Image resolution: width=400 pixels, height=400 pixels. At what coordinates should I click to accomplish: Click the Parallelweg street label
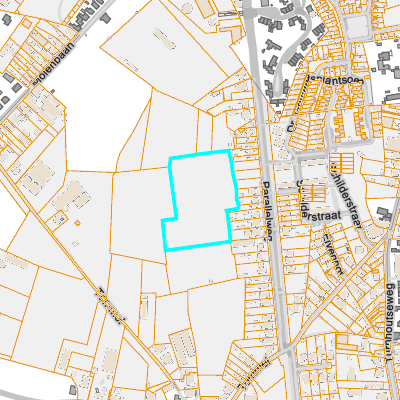coord(268,211)
